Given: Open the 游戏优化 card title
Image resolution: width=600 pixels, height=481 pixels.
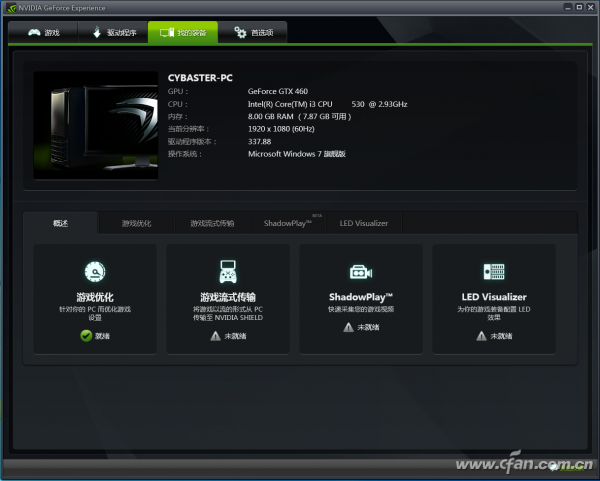Looking at the screenshot, I should point(95,297).
